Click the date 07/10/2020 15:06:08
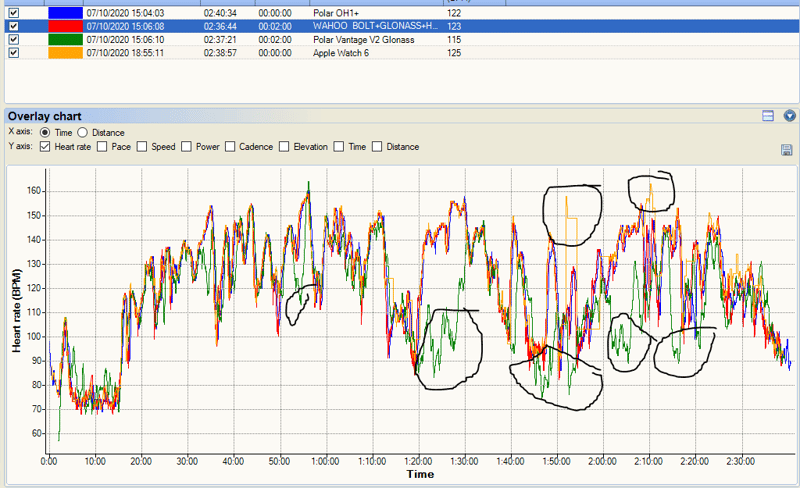The image size is (800, 488). tap(126, 27)
